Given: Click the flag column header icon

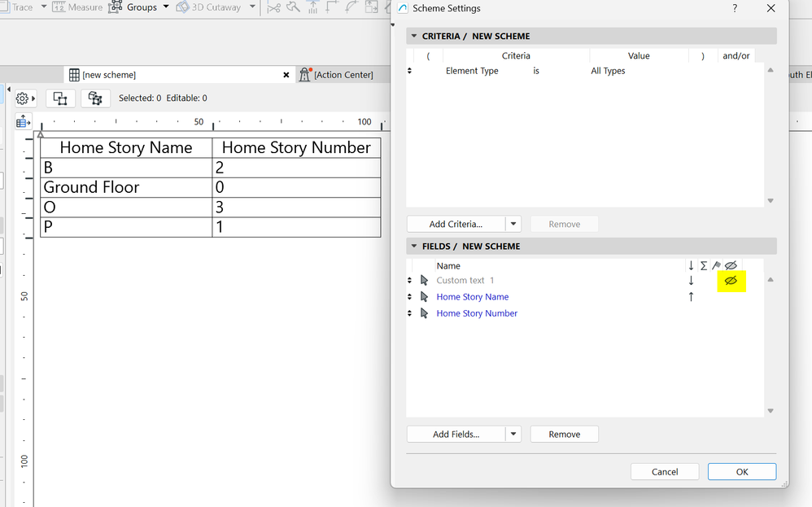Looking at the screenshot, I should (716, 265).
